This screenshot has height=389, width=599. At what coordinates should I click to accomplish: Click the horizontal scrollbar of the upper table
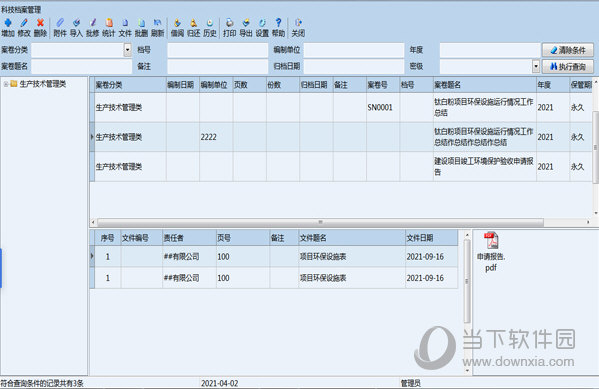(x=320, y=222)
